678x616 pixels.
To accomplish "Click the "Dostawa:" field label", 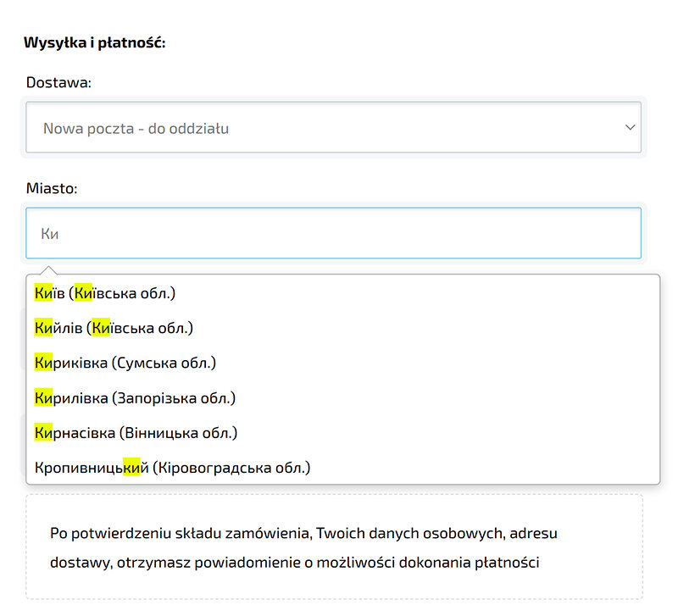I will pyautogui.click(x=58, y=82).
